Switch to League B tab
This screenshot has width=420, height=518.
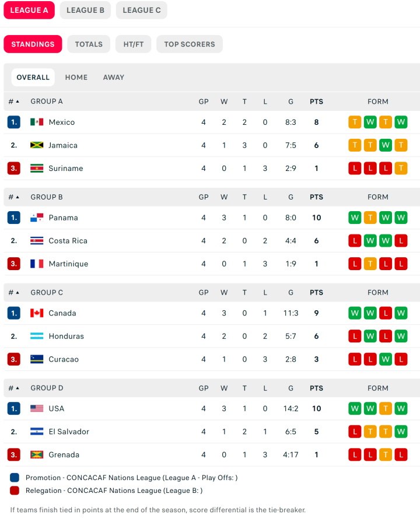85,10
